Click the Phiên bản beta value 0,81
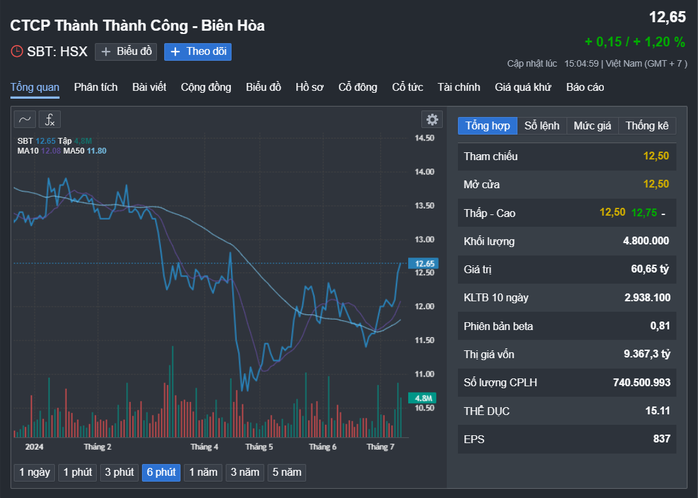The image size is (698, 498). [660, 326]
